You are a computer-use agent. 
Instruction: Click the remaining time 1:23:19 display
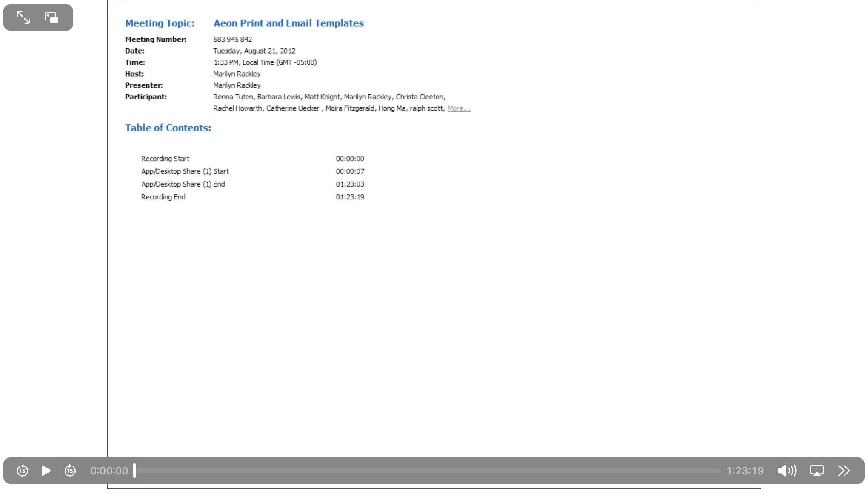click(x=745, y=471)
